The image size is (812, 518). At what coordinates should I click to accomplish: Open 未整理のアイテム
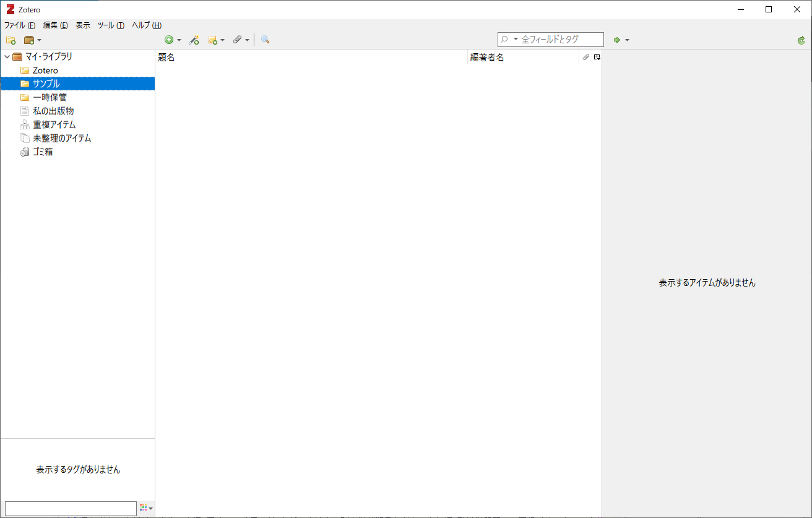click(x=62, y=138)
